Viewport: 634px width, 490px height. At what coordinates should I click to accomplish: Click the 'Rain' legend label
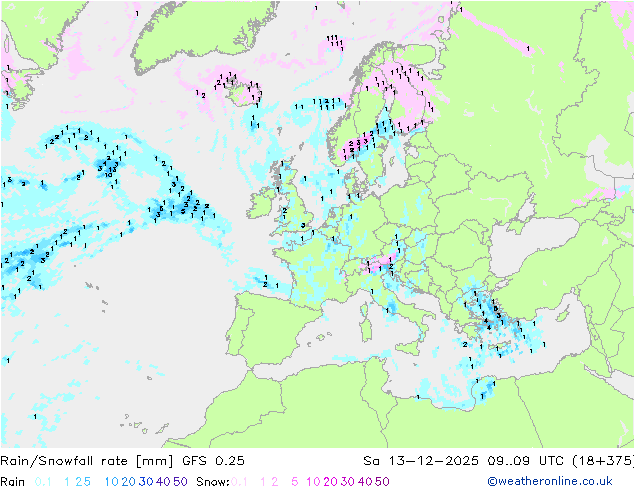[13, 482]
